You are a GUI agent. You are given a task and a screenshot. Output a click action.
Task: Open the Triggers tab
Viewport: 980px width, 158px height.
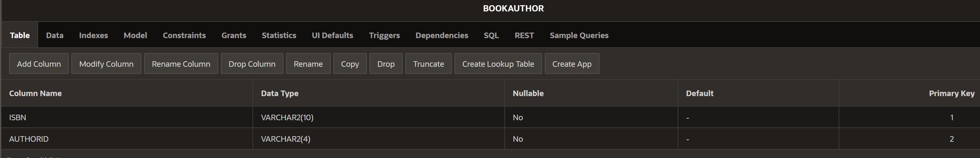[384, 35]
